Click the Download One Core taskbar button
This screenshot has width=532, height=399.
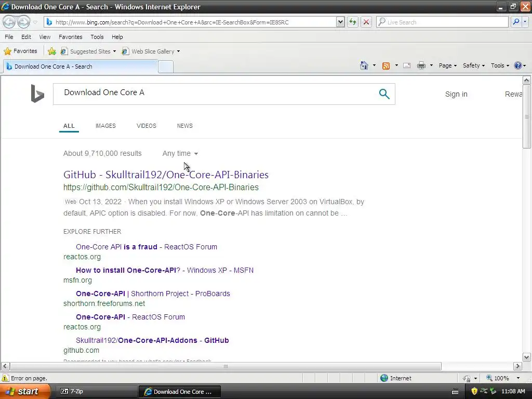[x=179, y=392]
